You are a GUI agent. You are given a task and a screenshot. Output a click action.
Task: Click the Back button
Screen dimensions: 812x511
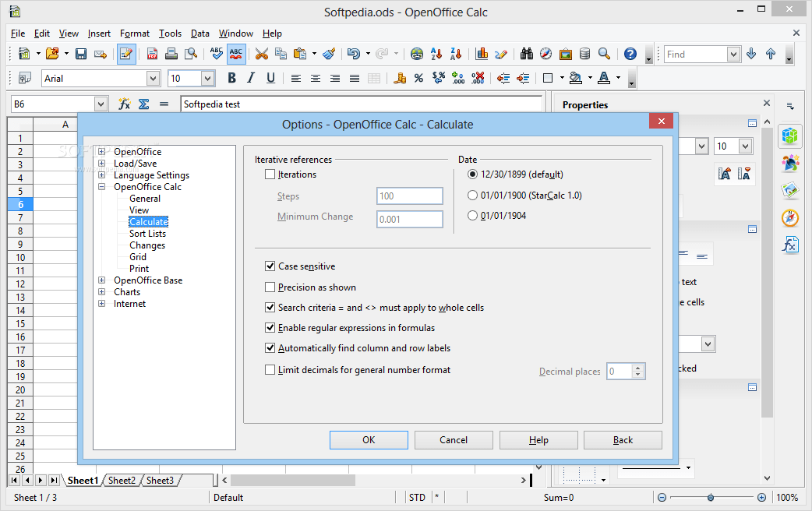[623, 440]
